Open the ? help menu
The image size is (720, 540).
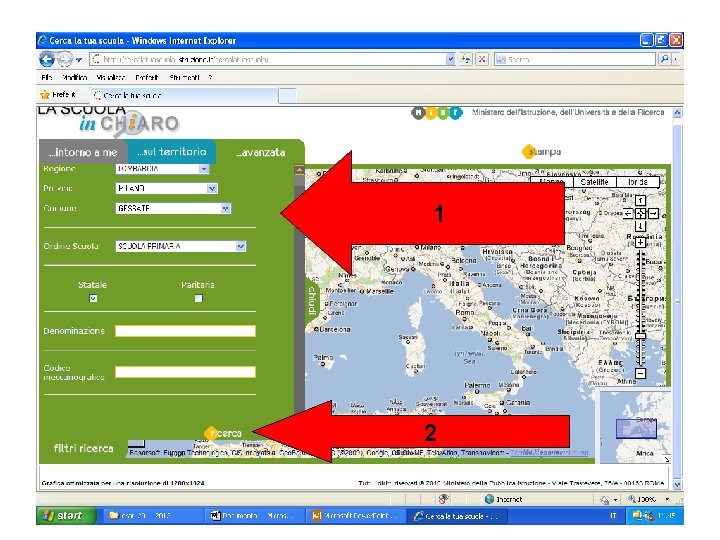tap(210, 78)
